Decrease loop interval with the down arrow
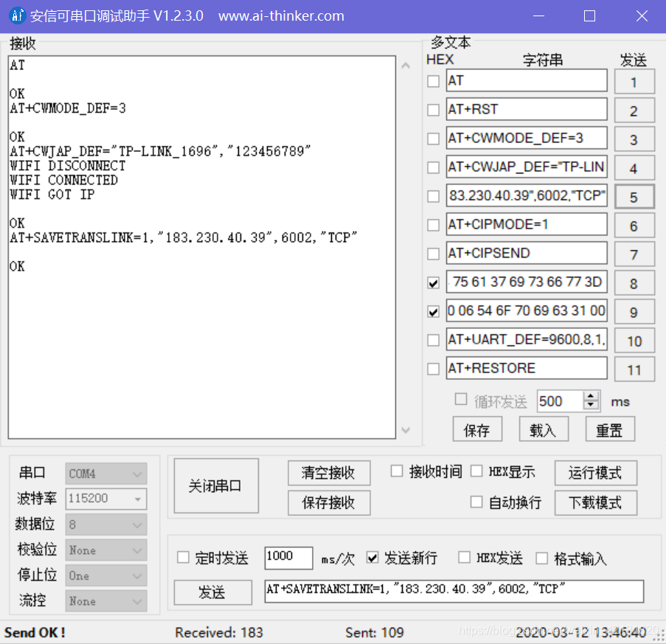The height and width of the screenshot is (644, 666). [x=591, y=405]
